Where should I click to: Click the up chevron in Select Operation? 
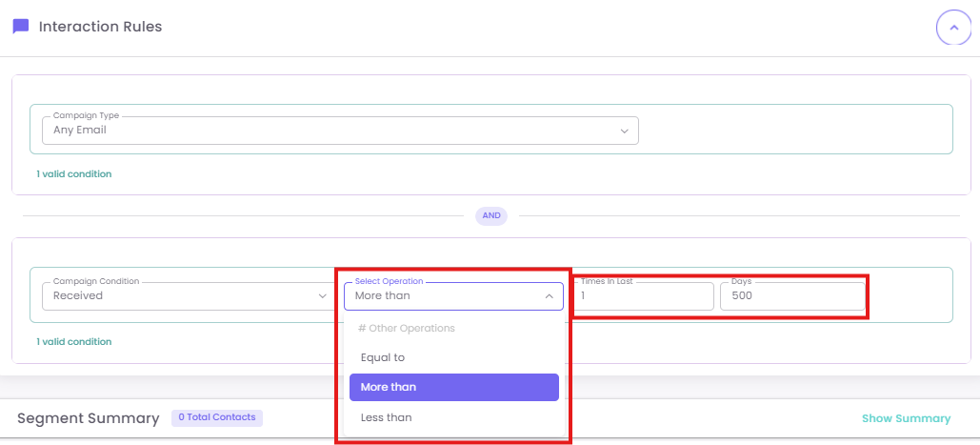click(549, 296)
